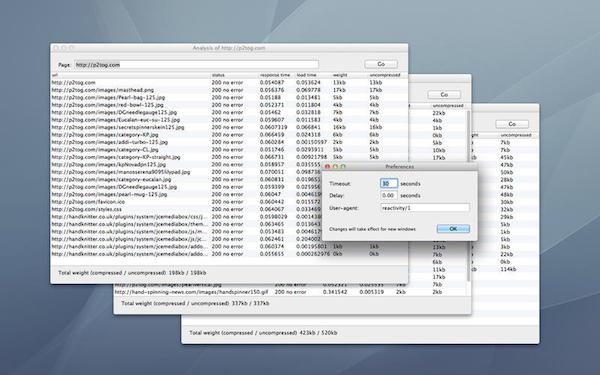
Task: Click the Delay seconds input field
Action: [x=389, y=196]
